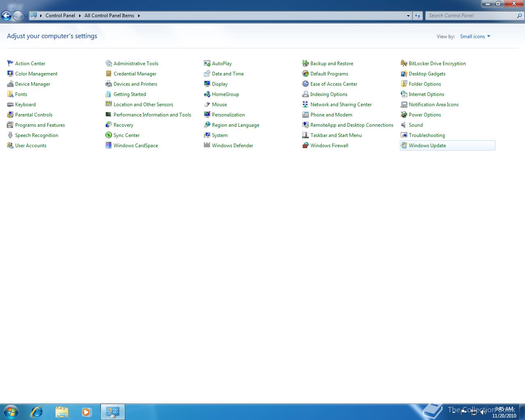Open System

[220, 135]
